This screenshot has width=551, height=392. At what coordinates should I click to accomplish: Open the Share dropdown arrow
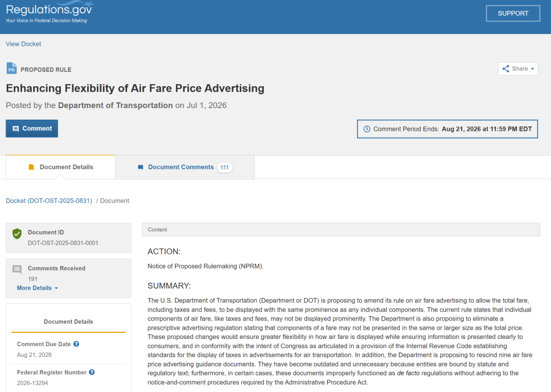[x=532, y=69]
